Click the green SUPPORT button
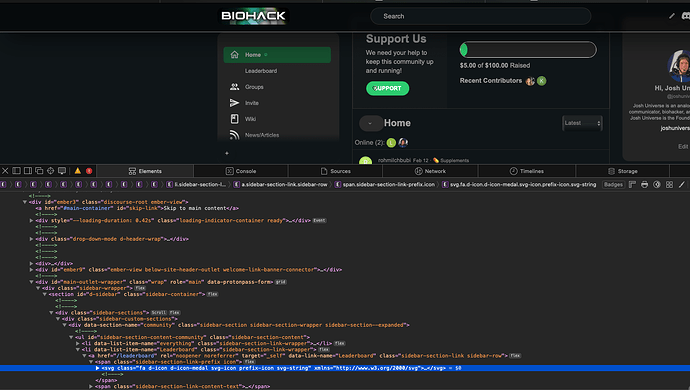Image resolution: width=690 pixels, height=390 pixels. (x=388, y=88)
